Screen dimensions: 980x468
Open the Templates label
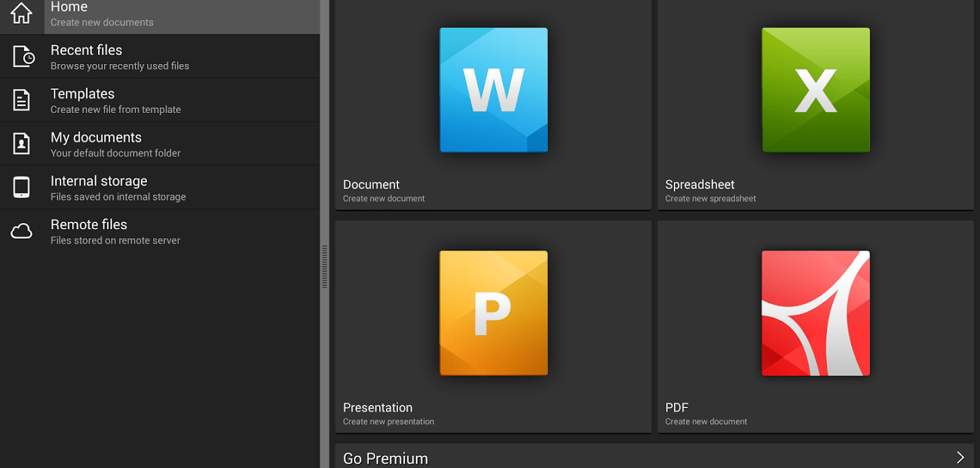(82, 94)
